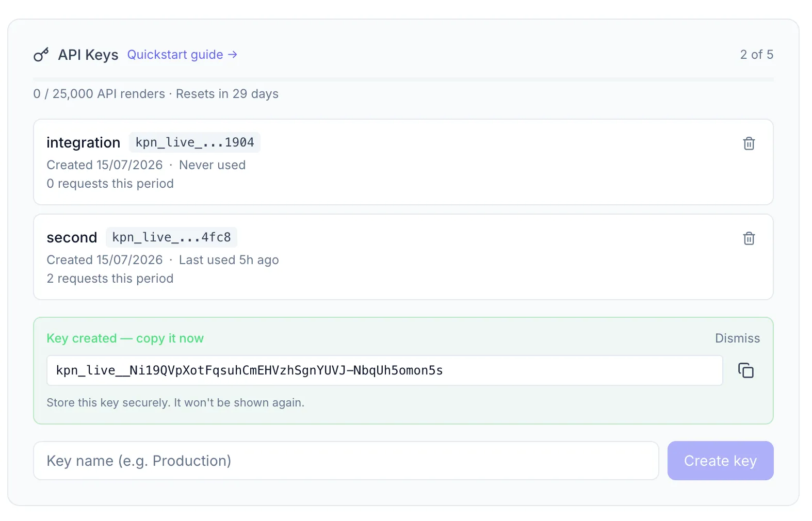
Task: Click the kpn_live_...4fc8 key badge
Action: [171, 237]
